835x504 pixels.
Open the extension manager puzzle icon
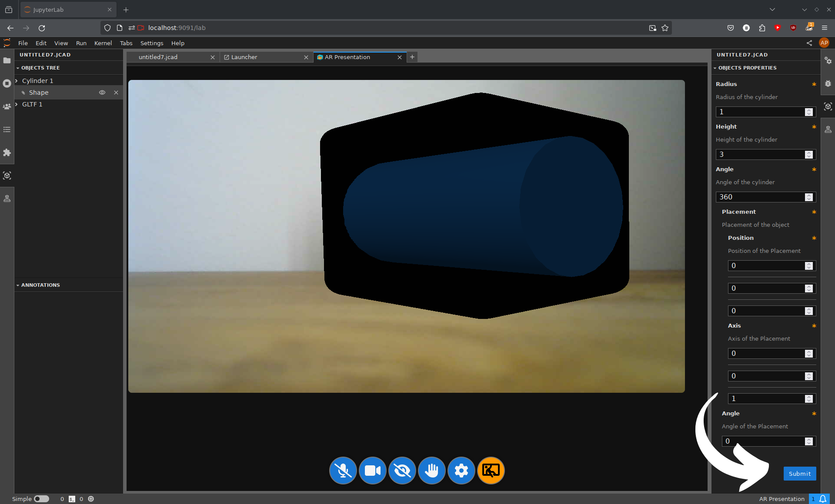click(x=7, y=153)
